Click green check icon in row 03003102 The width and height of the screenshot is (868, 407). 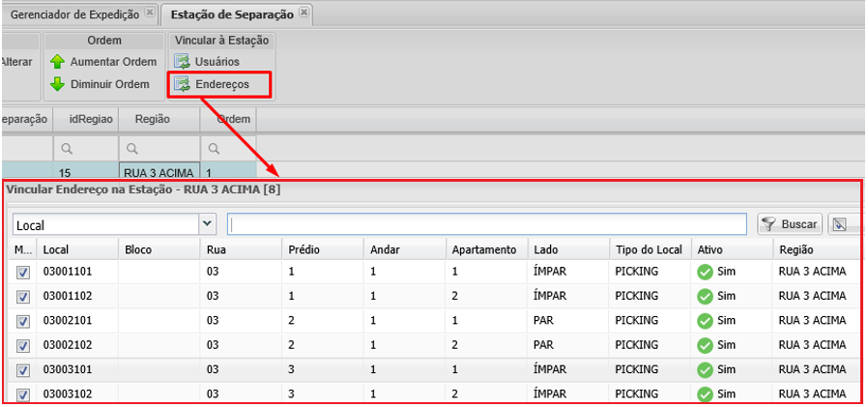[x=705, y=393]
